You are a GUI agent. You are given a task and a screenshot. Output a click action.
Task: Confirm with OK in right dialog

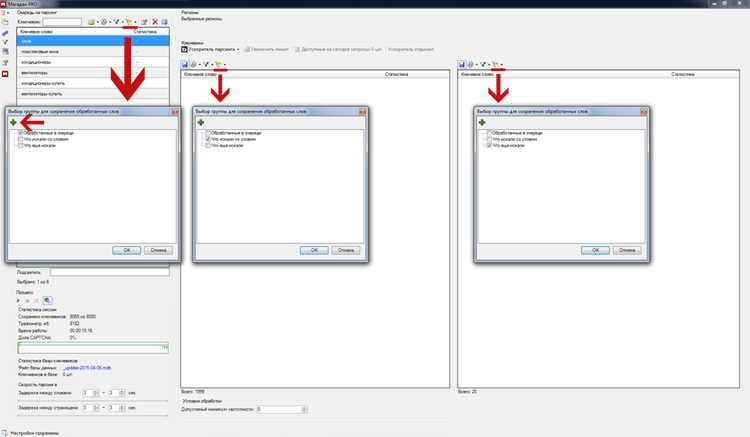pyautogui.click(x=596, y=250)
